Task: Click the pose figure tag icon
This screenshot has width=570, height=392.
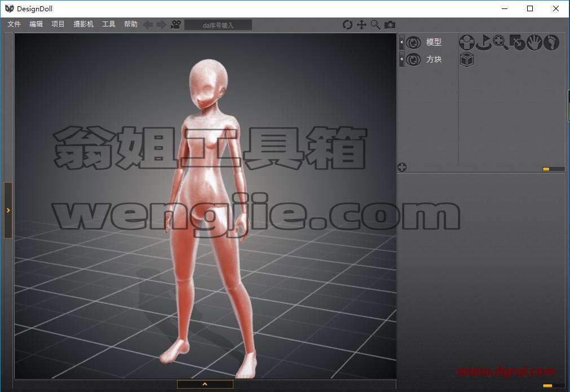Action: (x=467, y=42)
